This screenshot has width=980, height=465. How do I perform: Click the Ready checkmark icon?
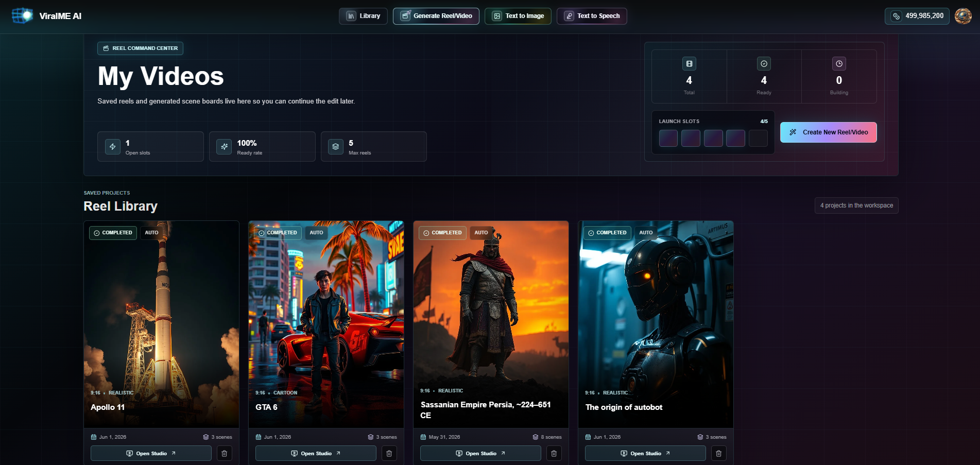pos(764,64)
